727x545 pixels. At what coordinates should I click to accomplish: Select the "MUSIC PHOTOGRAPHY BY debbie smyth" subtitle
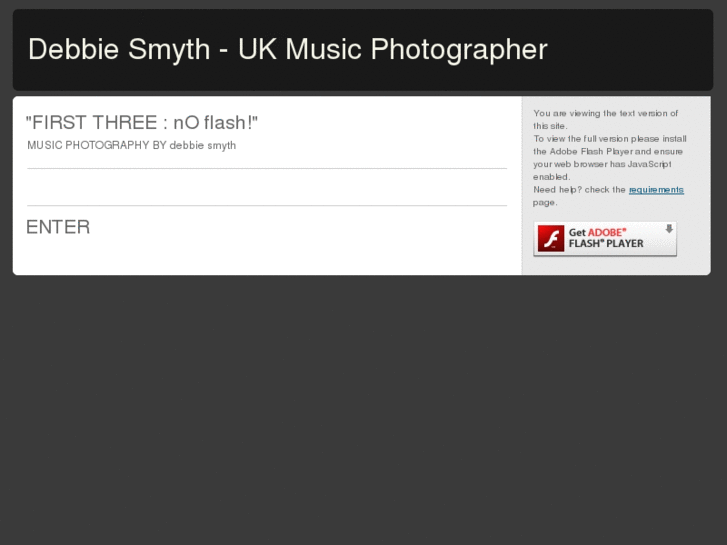tap(132, 145)
